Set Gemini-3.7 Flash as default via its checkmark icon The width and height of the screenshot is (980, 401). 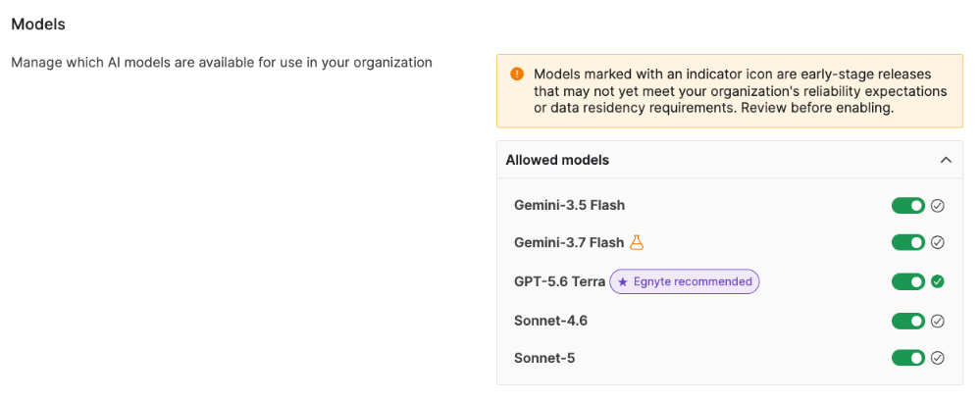pos(937,242)
